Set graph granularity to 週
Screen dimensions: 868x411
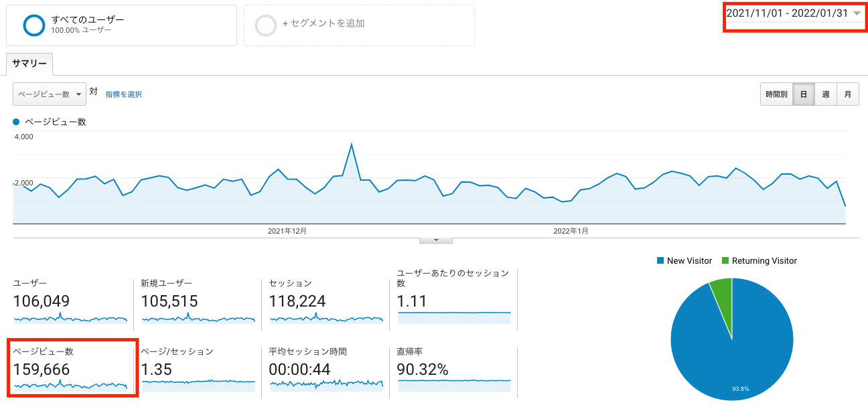[x=826, y=94]
